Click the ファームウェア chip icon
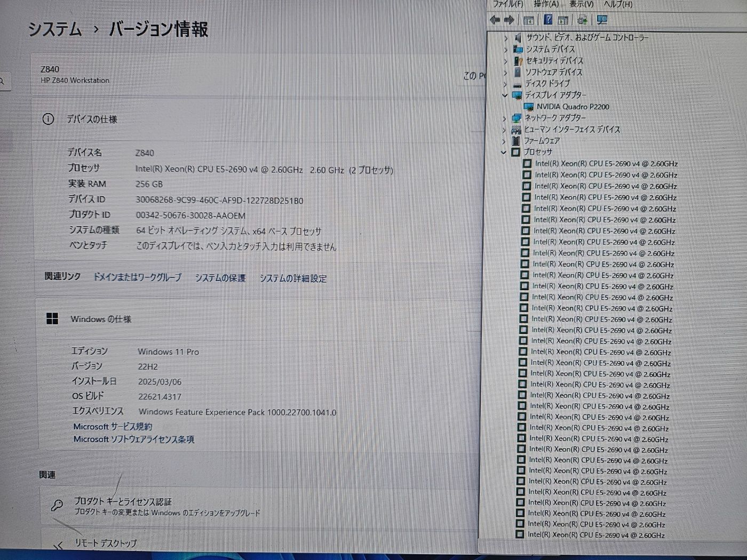Viewport: 747px width, 560px height. 515,141
